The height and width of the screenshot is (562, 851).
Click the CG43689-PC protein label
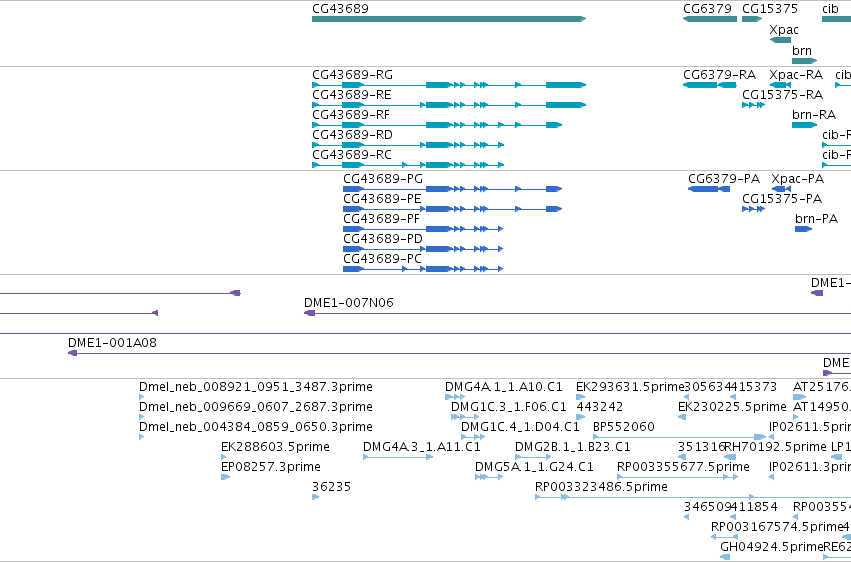(382, 259)
